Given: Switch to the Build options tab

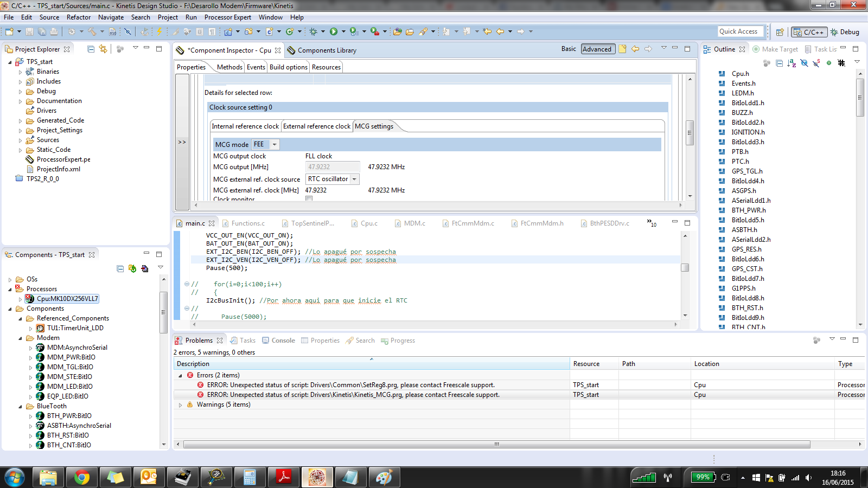Looking at the screenshot, I should pyautogui.click(x=289, y=67).
